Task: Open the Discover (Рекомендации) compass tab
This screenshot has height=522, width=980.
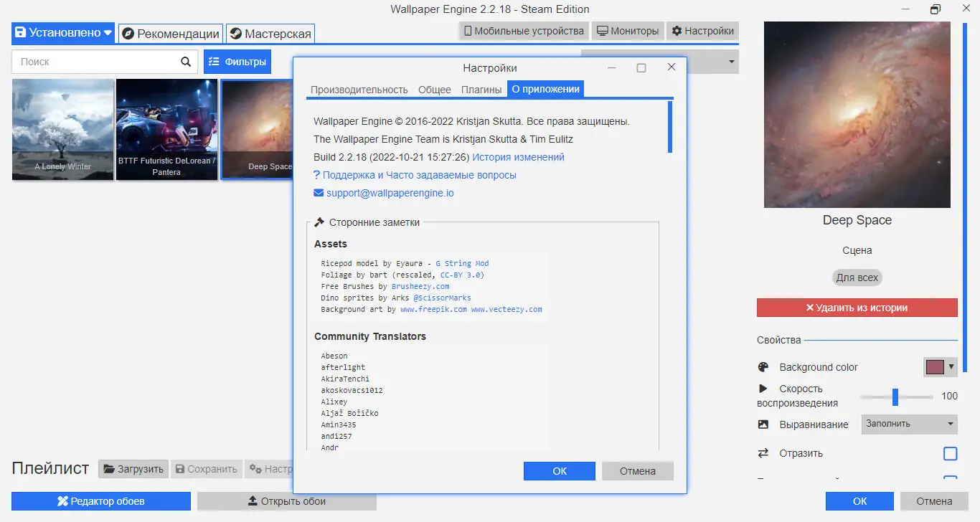Action: tap(170, 34)
